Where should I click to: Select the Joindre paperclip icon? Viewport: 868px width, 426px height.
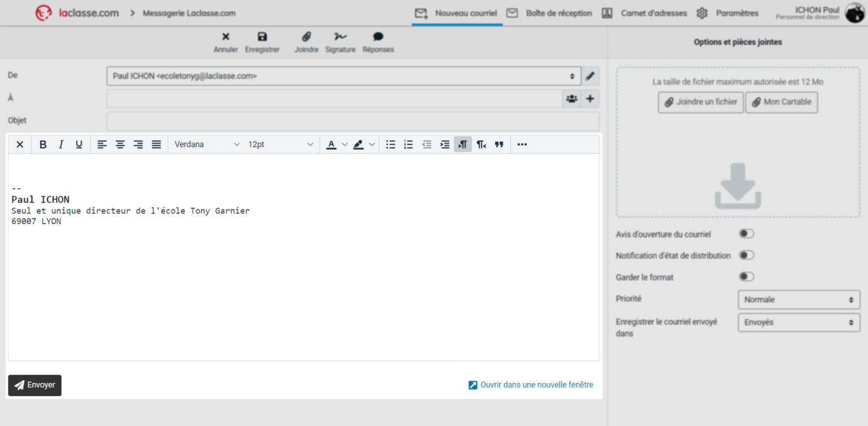point(306,37)
